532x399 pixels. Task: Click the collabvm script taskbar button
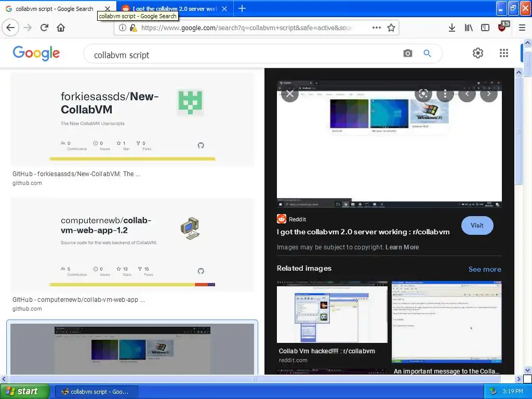coord(96,392)
